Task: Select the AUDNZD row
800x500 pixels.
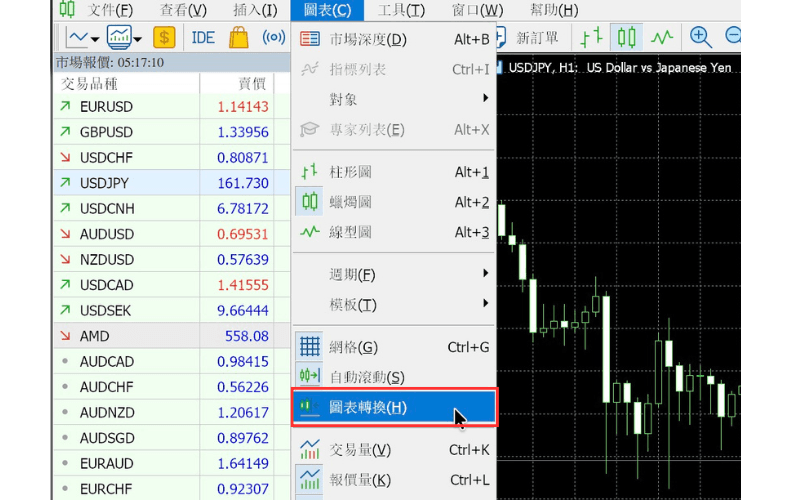Action: pyautogui.click(x=172, y=413)
